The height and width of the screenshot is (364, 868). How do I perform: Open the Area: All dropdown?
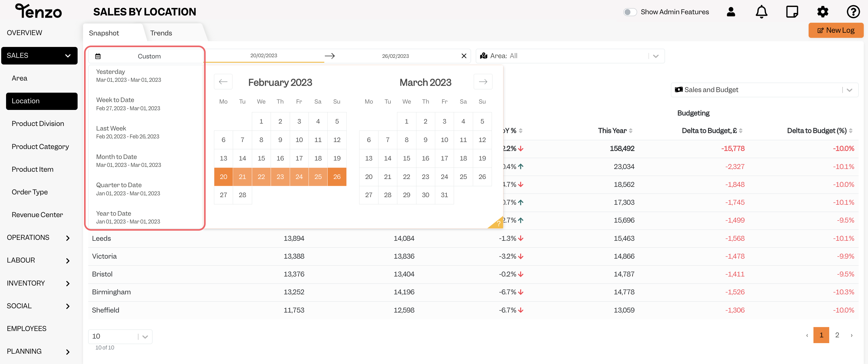click(570, 56)
